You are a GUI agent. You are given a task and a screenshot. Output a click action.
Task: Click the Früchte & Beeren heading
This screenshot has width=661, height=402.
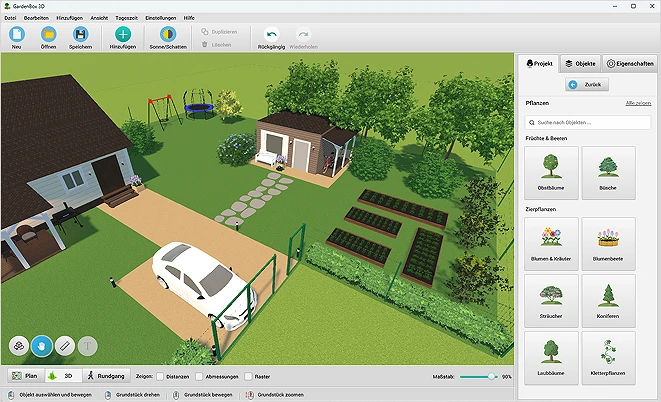click(546, 138)
